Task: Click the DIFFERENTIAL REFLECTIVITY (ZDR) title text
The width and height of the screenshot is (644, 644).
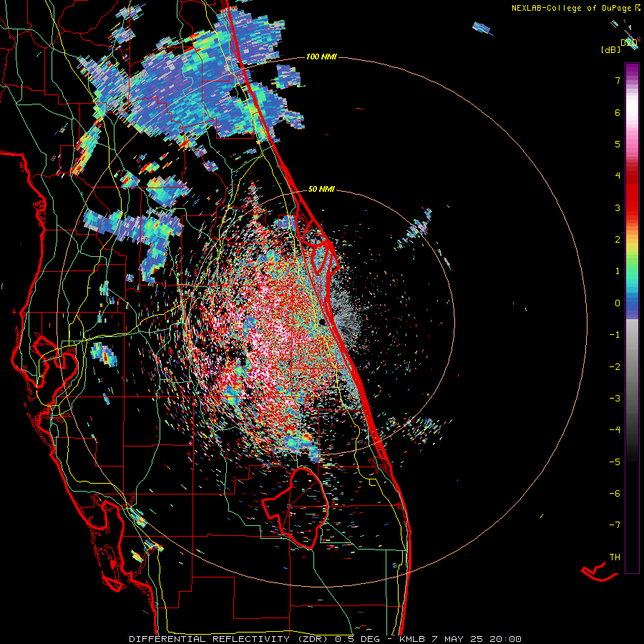Action: point(230,639)
